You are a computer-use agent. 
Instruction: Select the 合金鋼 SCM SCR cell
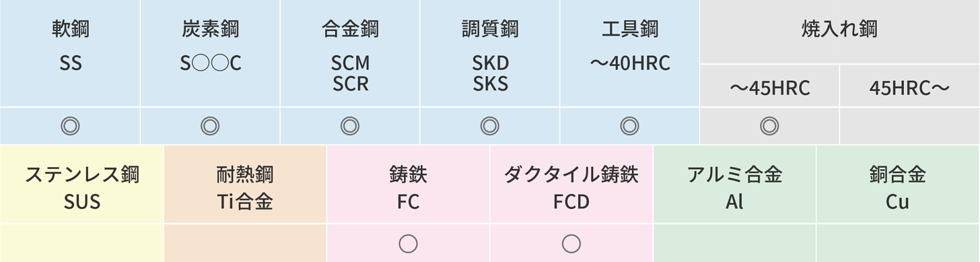coord(351,53)
